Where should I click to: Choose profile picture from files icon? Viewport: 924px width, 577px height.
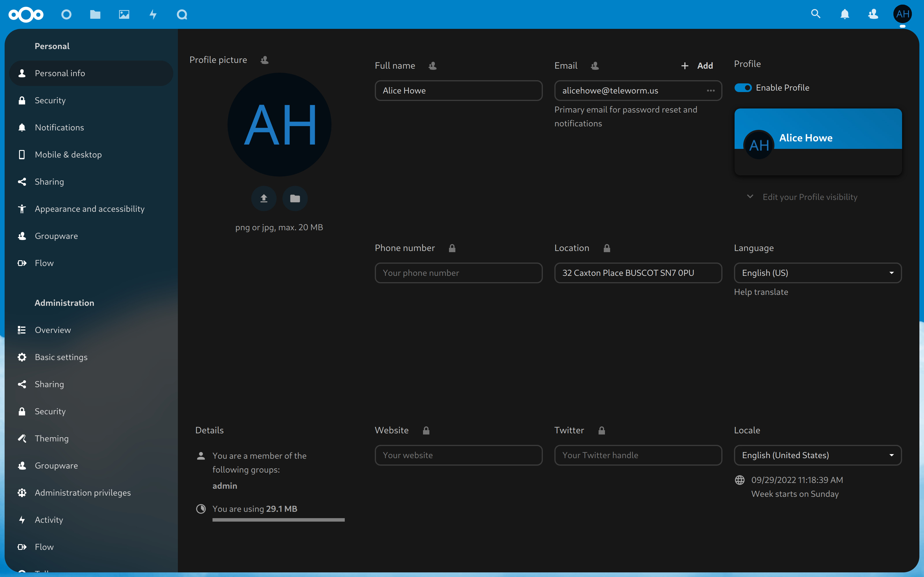(x=295, y=198)
